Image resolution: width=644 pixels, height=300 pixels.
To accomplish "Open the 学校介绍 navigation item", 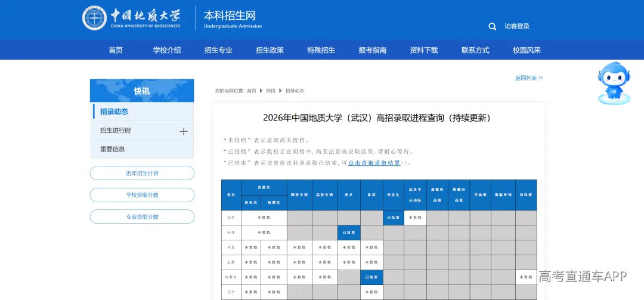I will click(x=167, y=50).
